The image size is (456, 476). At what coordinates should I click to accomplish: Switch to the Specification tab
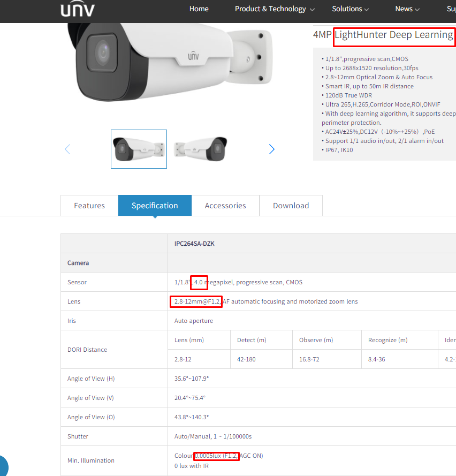click(x=155, y=206)
